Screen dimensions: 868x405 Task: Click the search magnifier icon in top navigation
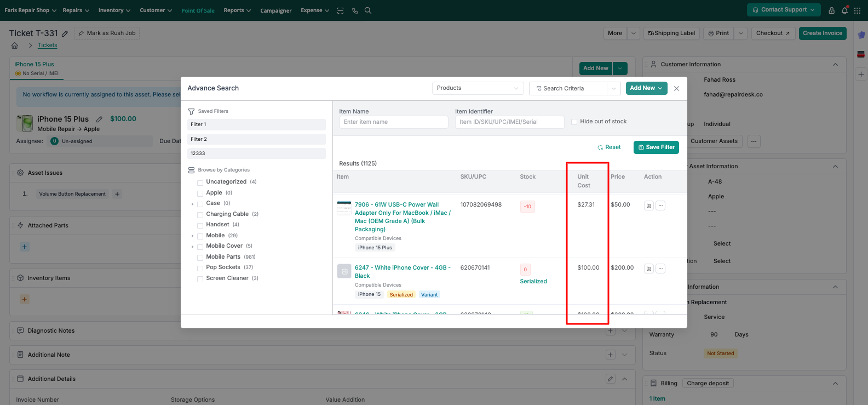(368, 10)
